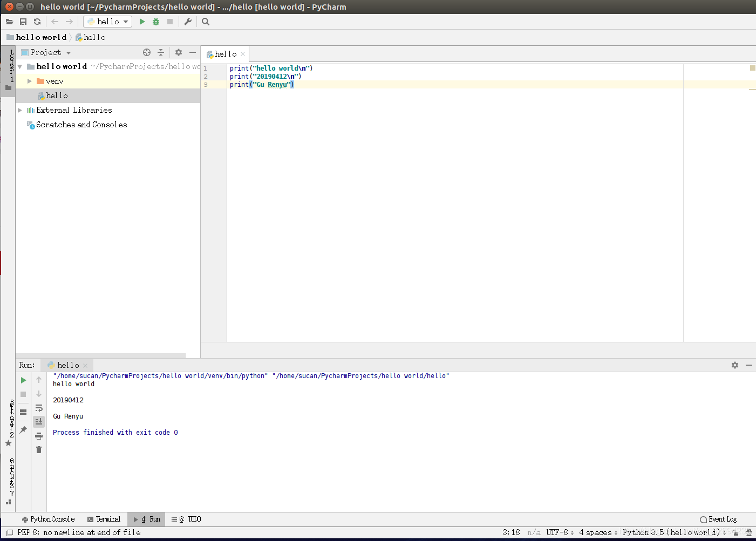Close the hello Run panel tab

pyautogui.click(x=85, y=366)
